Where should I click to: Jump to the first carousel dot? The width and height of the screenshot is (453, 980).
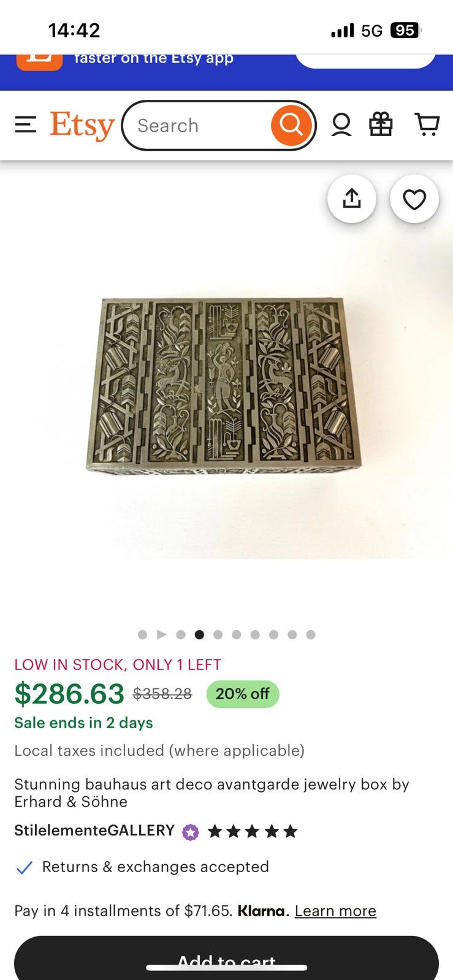[143, 635]
